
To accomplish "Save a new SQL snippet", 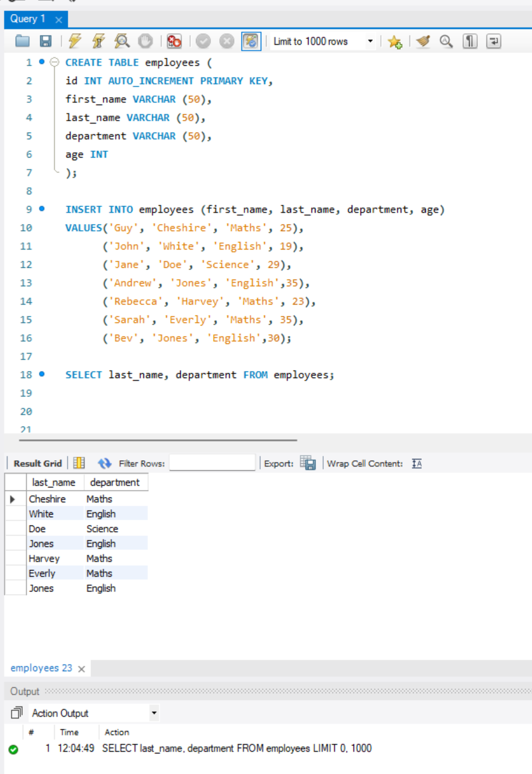I will (395, 41).
